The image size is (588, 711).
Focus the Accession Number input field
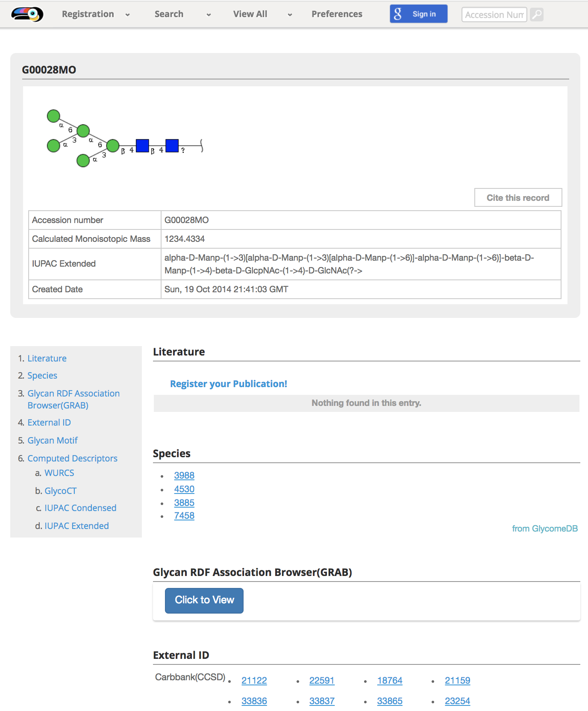pos(494,15)
